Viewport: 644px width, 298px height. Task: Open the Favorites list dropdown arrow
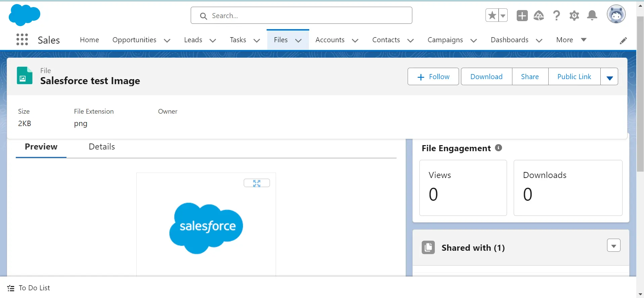(503, 15)
